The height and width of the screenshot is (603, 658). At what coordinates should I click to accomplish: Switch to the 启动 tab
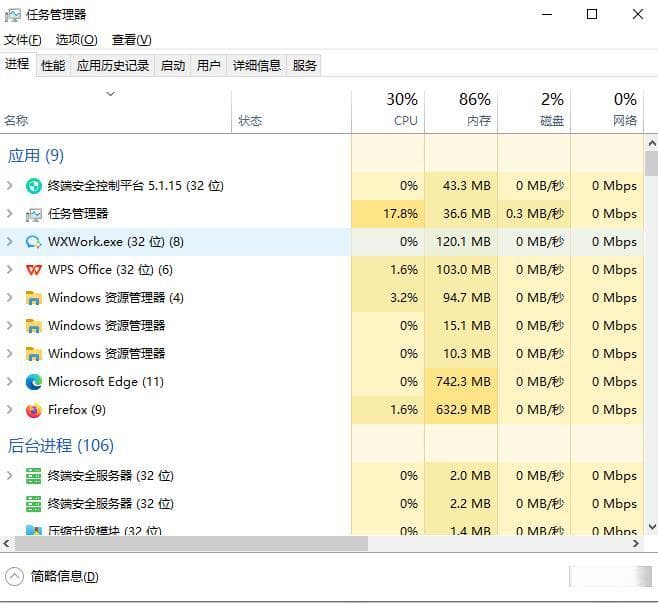pyautogui.click(x=172, y=65)
